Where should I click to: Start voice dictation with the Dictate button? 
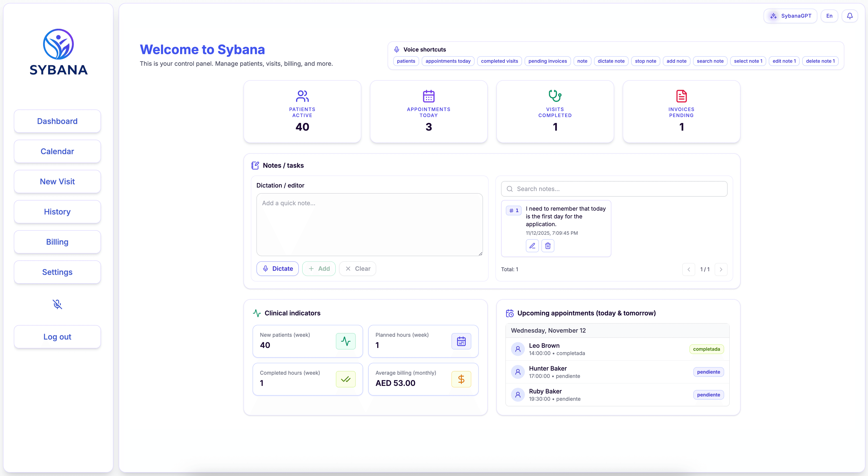277,268
